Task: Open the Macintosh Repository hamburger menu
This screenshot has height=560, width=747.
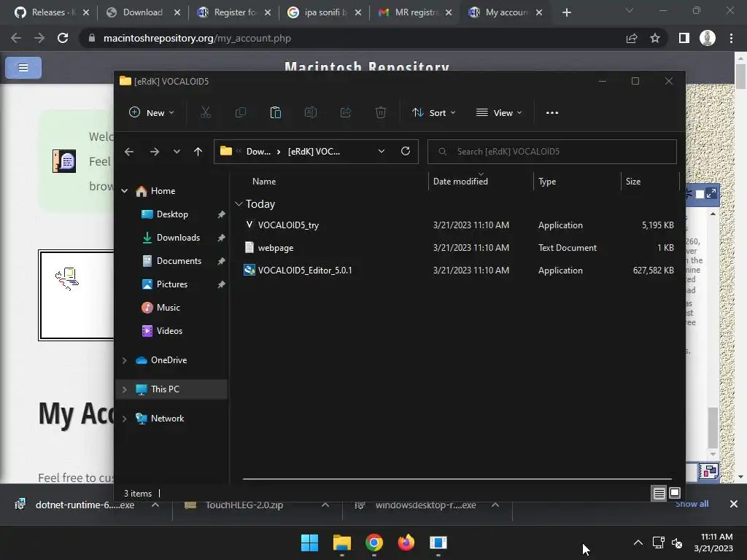Action: (x=23, y=68)
